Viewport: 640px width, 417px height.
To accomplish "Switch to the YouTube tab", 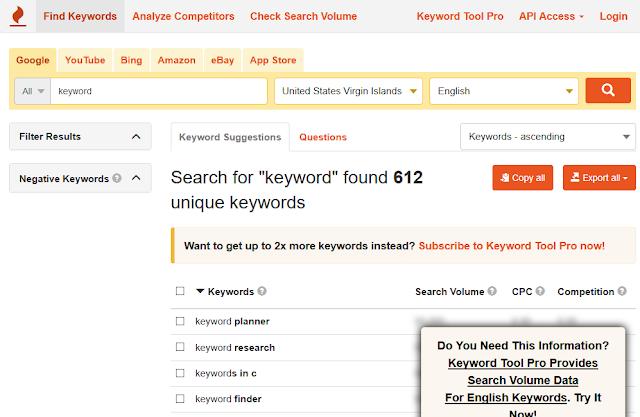I will click(x=85, y=60).
